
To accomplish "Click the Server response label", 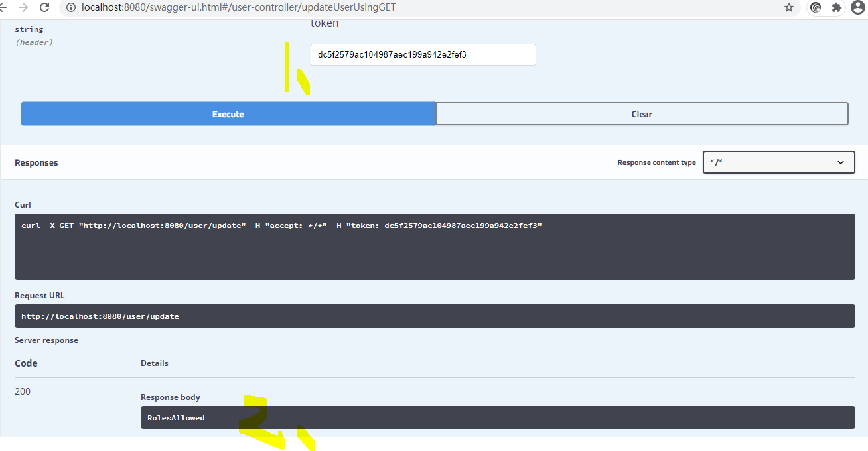I will (x=46, y=340).
